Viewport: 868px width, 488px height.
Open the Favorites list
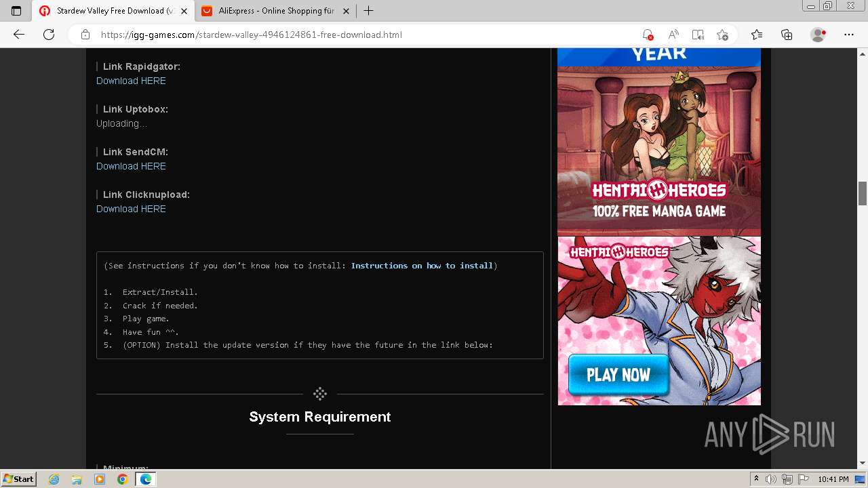pyautogui.click(x=757, y=35)
